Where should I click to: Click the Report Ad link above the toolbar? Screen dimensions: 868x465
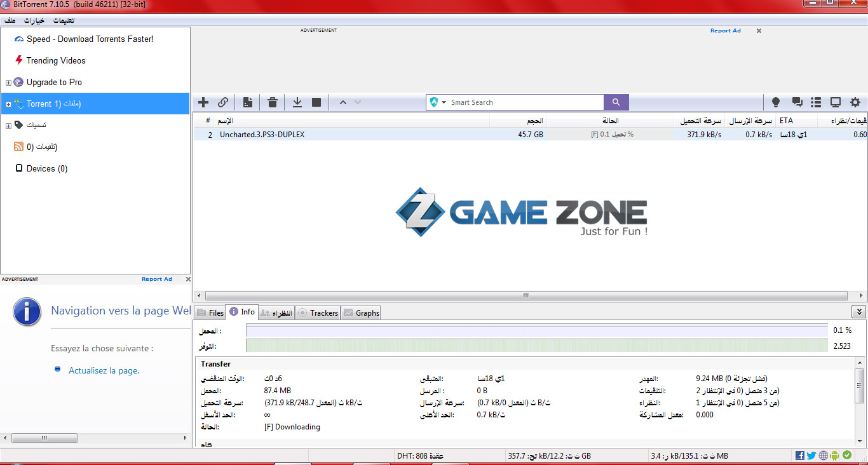pyautogui.click(x=725, y=30)
